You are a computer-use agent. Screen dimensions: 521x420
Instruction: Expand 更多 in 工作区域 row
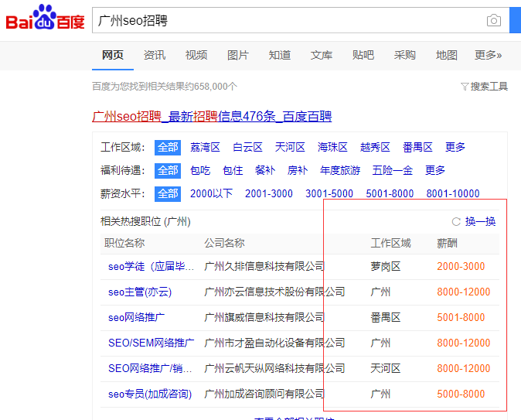click(x=455, y=147)
